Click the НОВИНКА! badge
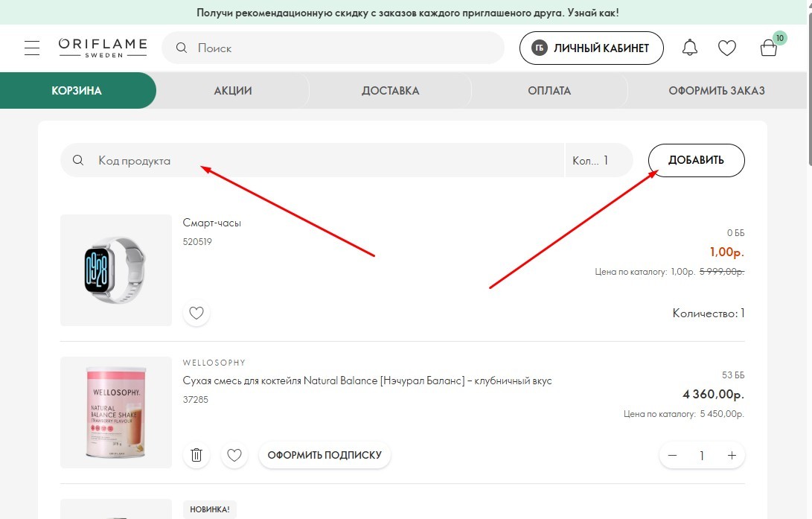 point(210,509)
